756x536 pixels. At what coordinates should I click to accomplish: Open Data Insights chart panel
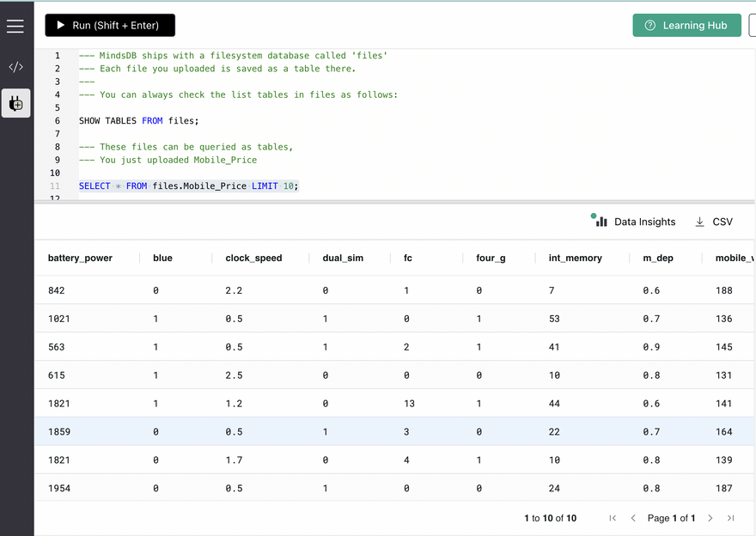click(x=636, y=222)
